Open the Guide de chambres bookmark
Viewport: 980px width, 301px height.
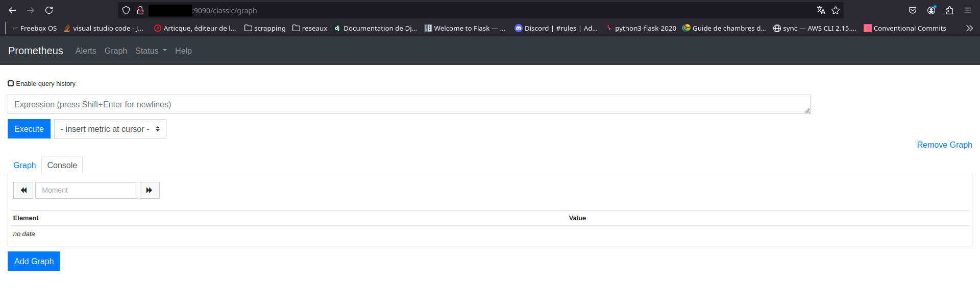tap(724, 28)
